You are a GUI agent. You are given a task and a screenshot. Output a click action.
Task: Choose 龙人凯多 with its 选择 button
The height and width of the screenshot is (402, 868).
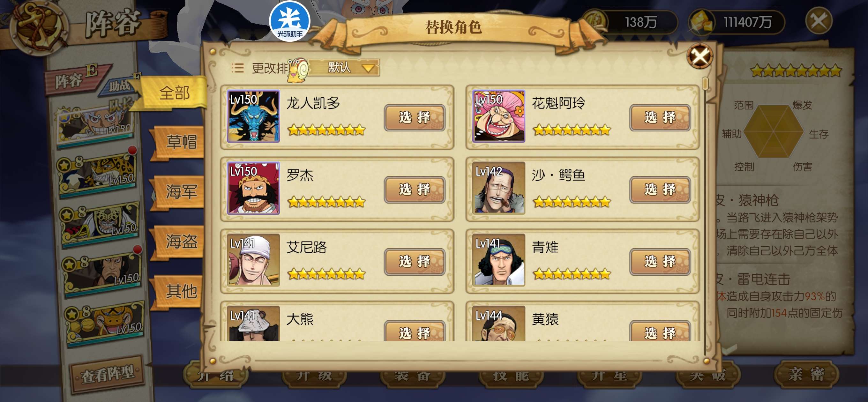click(415, 118)
